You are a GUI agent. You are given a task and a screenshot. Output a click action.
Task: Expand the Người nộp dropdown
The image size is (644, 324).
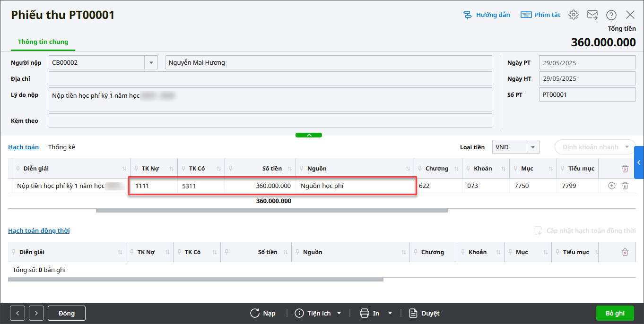coord(151,62)
